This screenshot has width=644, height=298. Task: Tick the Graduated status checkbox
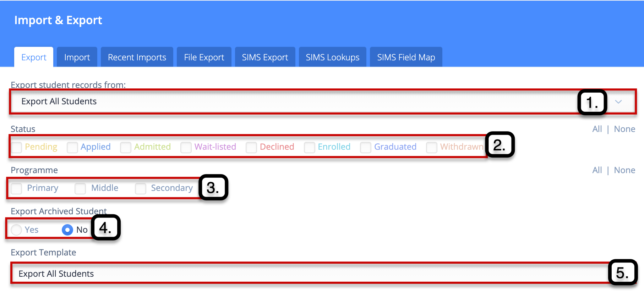tap(366, 147)
